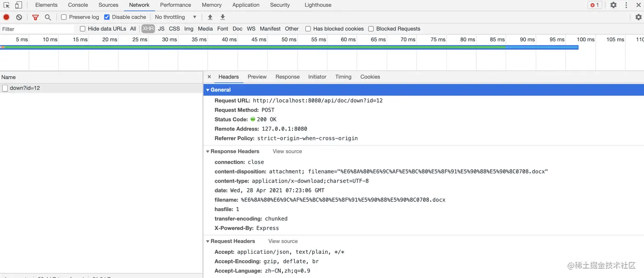The width and height of the screenshot is (644, 278).
Task: Open the Performance panel tab
Action: (x=175, y=5)
